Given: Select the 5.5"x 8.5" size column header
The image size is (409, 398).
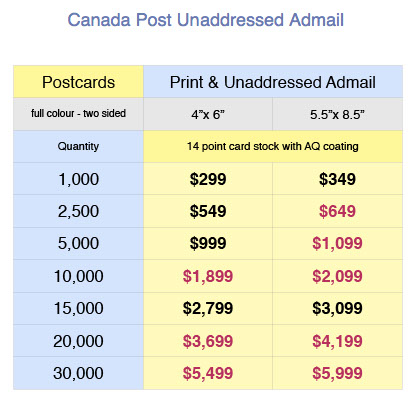Looking at the screenshot, I should pyautogui.click(x=337, y=115).
